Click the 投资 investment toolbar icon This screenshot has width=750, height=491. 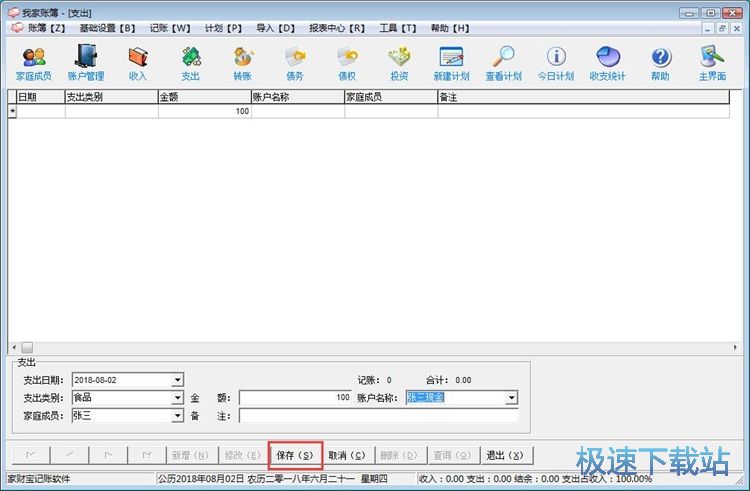click(399, 62)
